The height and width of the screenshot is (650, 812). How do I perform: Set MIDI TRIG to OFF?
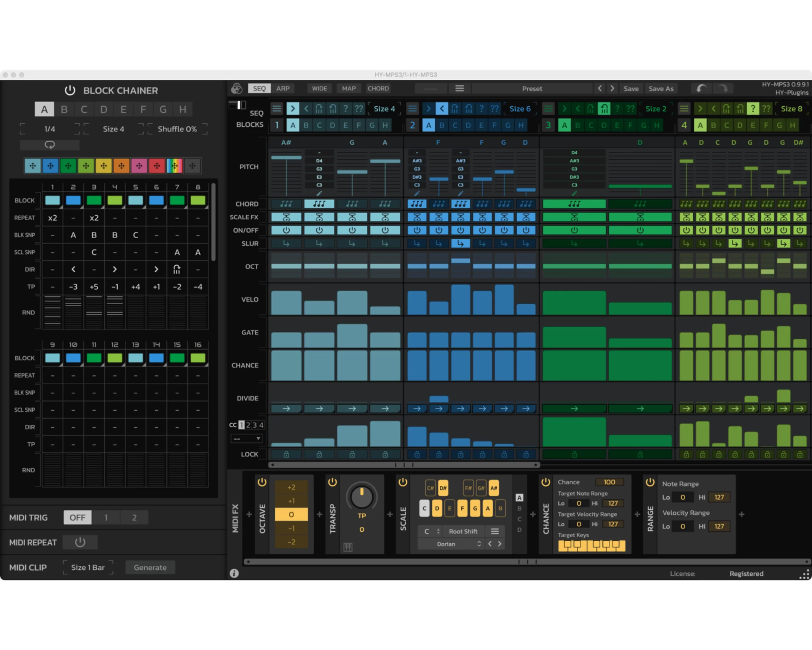click(x=77, y=517)
